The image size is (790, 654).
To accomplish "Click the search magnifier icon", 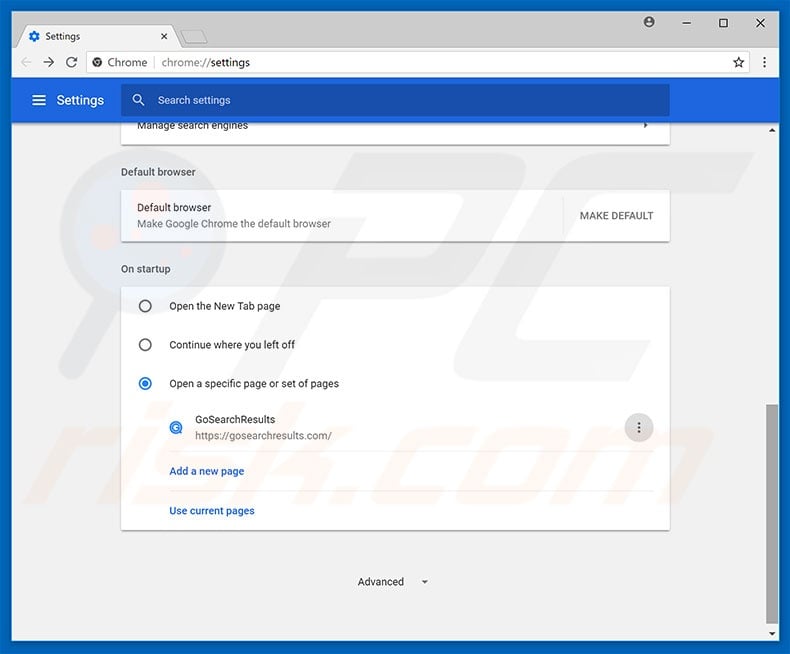I will (138, 100).
